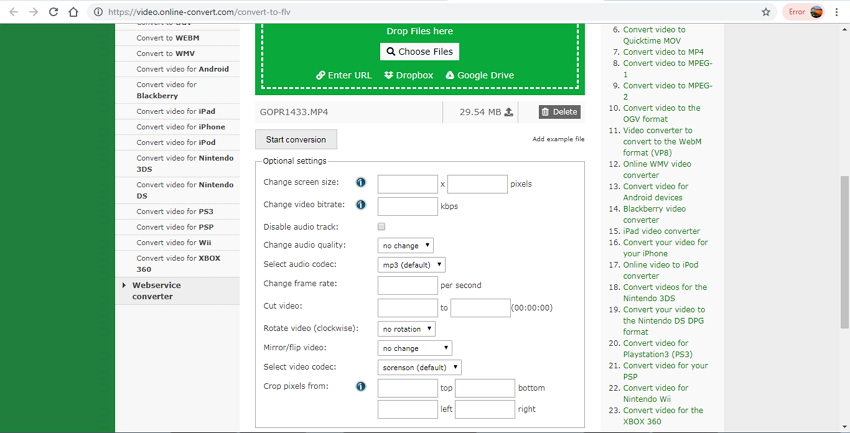Delete the GOPR1433.MP4 file
The image size is (850, 433).
[559, 112]
